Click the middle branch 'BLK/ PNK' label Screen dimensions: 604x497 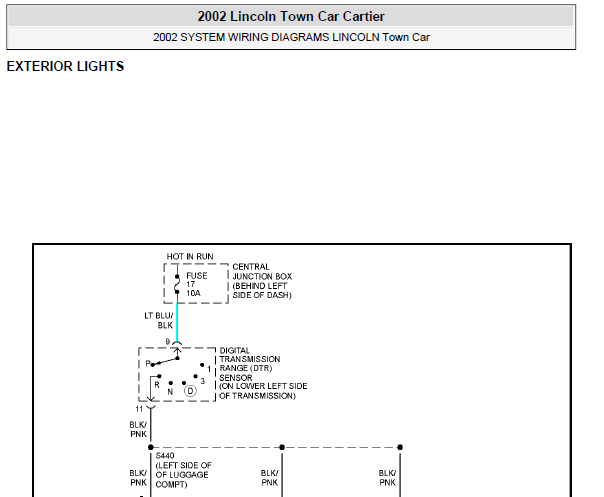(269, 478)
